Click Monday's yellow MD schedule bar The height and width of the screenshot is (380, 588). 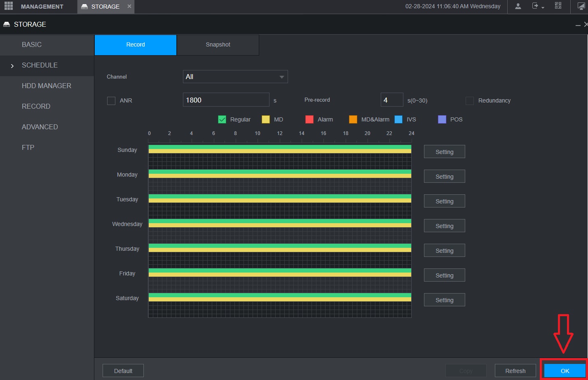click(280, 176)
